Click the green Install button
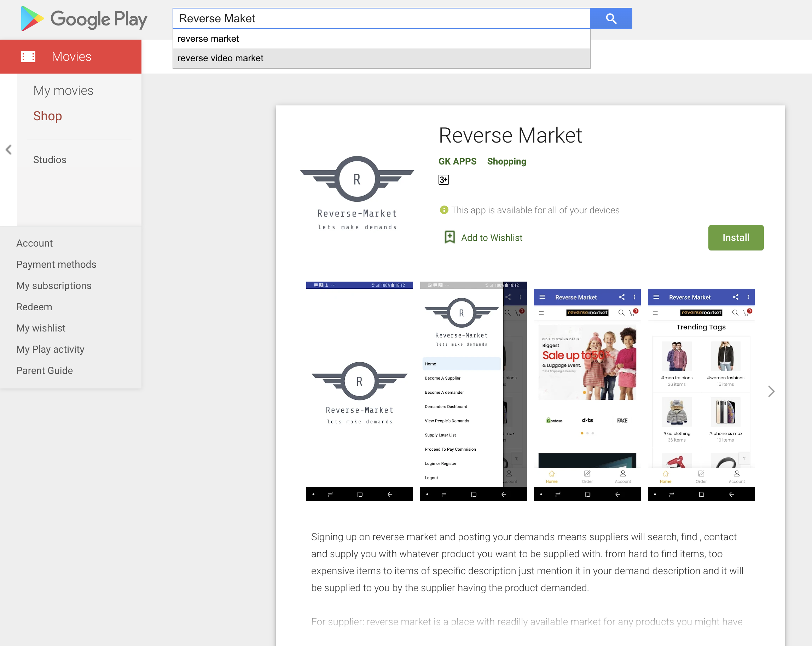The height and width of the screenshot is (646, 812). (736, 238)
